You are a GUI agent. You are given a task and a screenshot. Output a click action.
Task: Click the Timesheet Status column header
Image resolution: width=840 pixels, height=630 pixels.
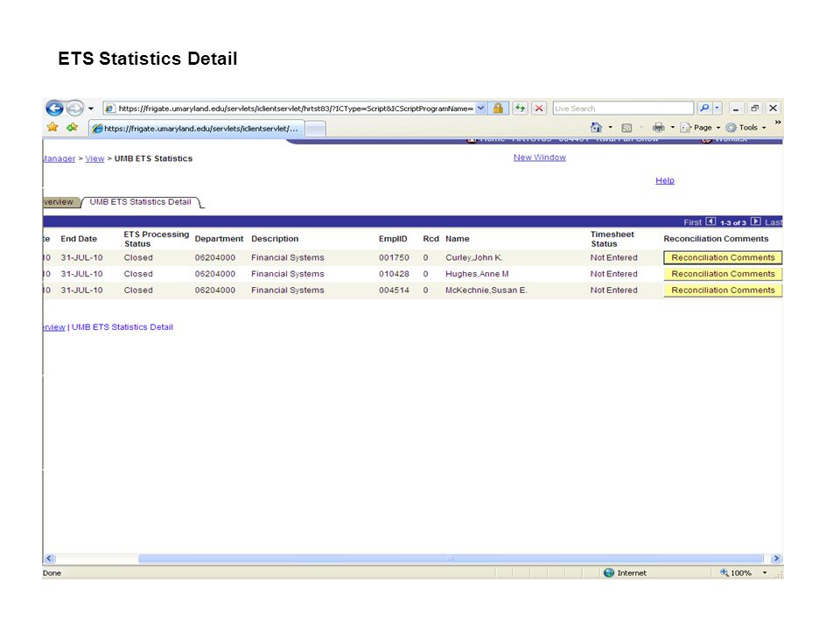tap(612, 239)
